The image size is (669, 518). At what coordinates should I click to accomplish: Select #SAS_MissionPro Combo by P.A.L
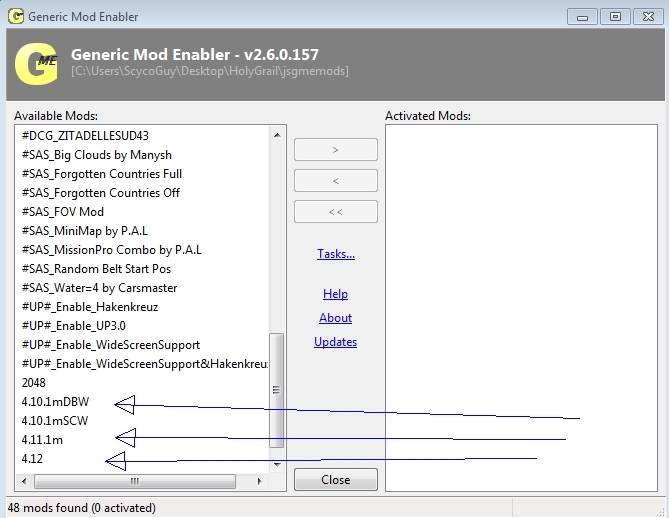coord(111,250)
